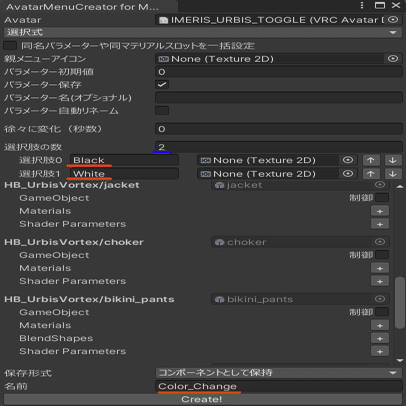
Task: Add Materials entry under HB_UrbisVortex/choker
Action: click(x=380, y=268)
